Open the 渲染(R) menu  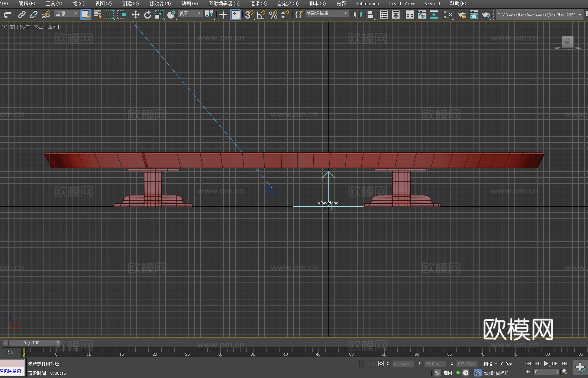click(258, 3)
